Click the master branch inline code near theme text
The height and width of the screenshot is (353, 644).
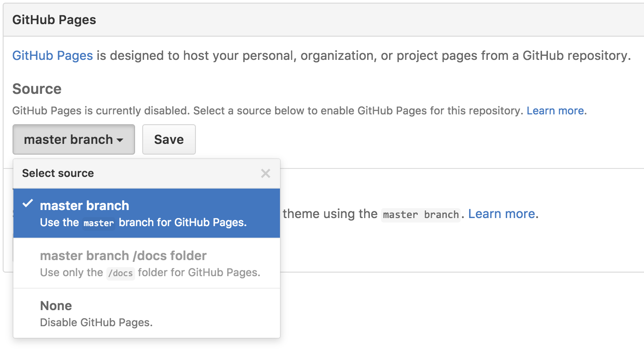pos(420,215)
